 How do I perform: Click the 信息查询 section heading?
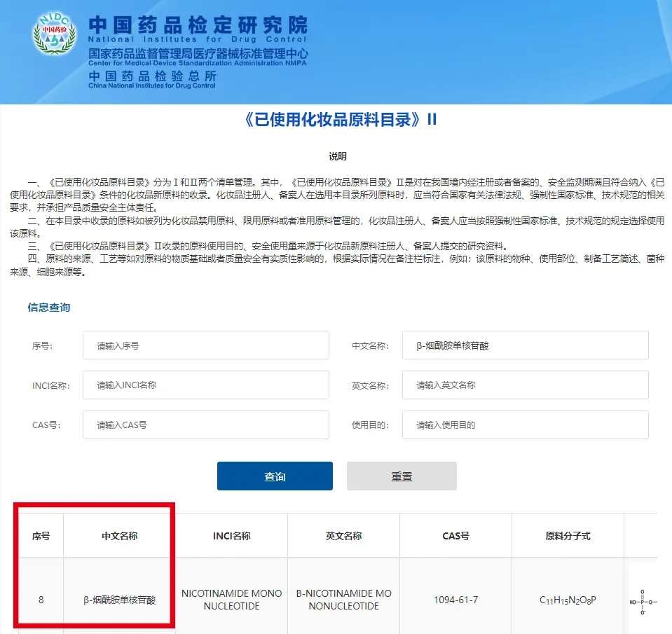(x=49, y=307)
